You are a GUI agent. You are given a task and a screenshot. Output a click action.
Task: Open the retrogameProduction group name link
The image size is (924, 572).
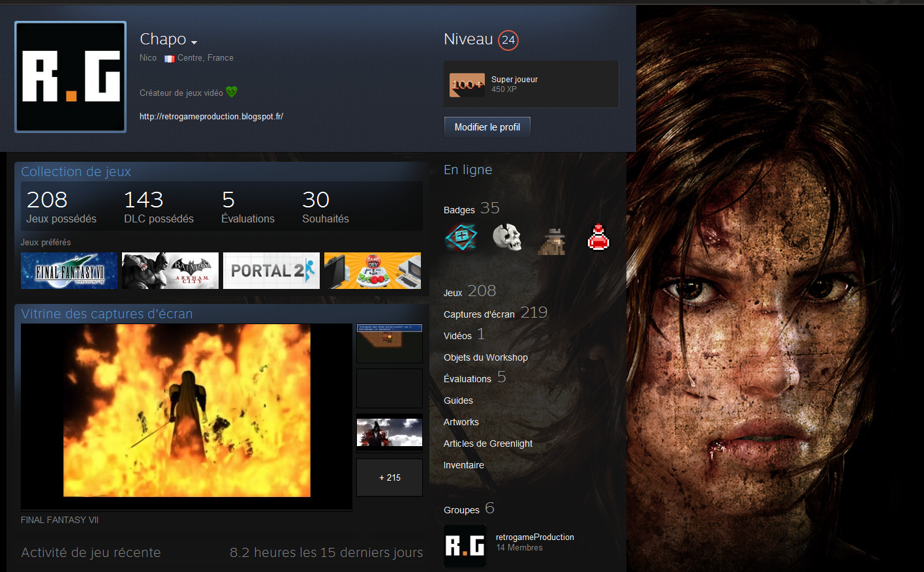point(535,537)
